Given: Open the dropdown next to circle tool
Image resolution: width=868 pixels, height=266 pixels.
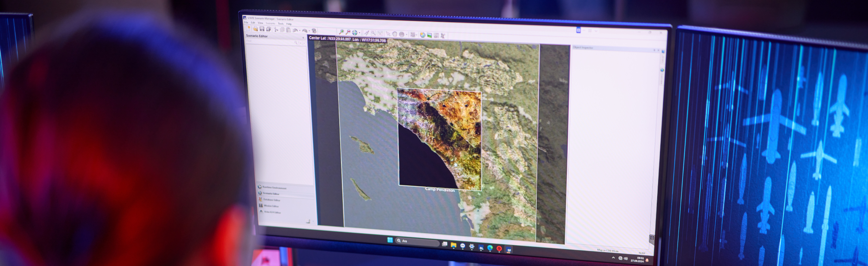Looking at the screenshot, I should (407, 35).
